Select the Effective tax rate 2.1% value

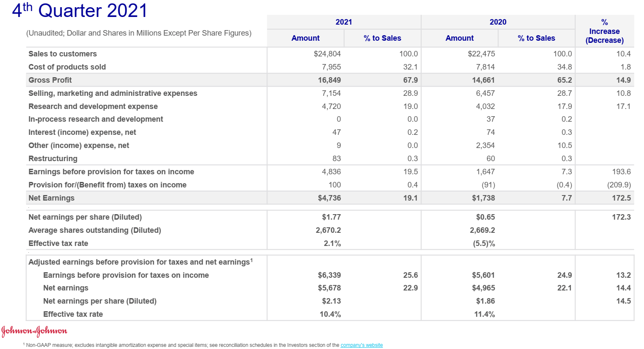(332, 243)
